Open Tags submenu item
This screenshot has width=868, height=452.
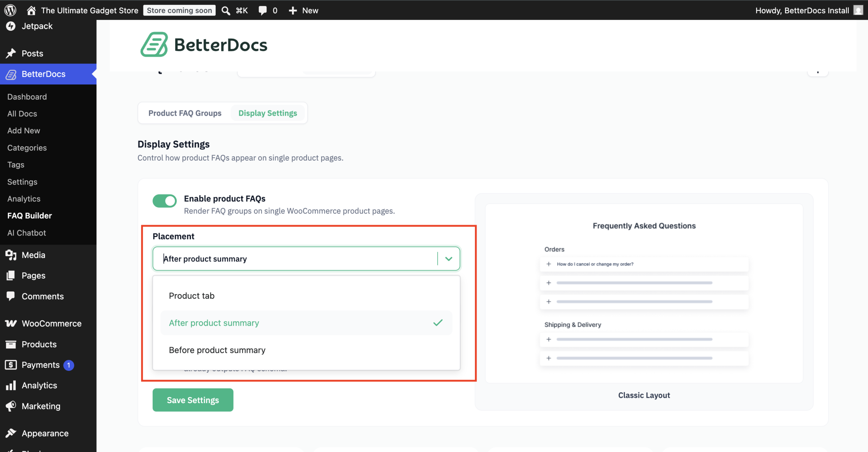(x=16, y=165)
